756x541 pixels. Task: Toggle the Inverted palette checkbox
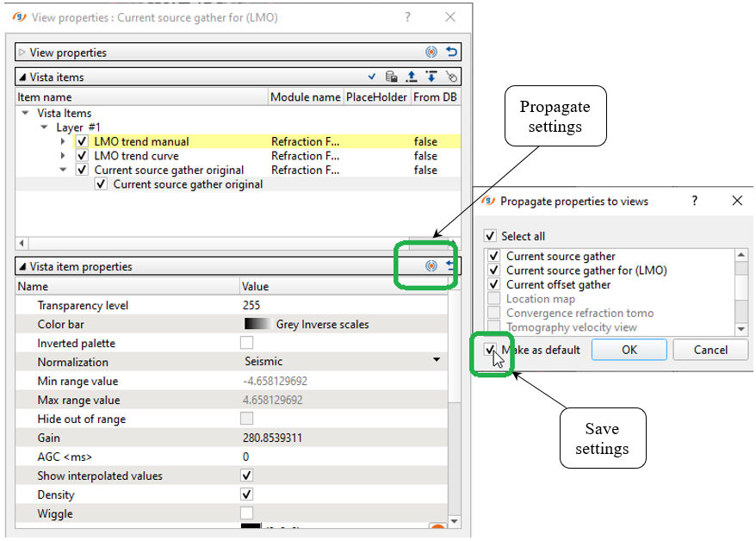click(x=247, y=344)
